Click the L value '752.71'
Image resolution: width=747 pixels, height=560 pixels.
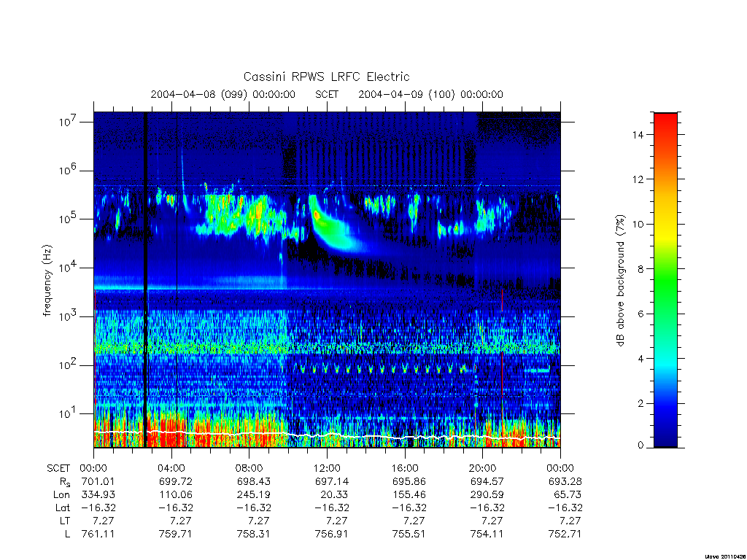[x=565, y=534]
